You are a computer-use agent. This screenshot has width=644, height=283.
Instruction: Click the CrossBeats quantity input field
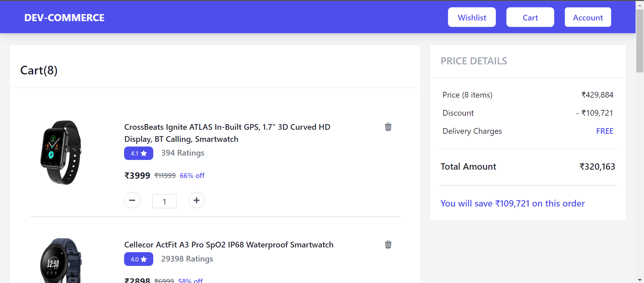coord(164,201)
